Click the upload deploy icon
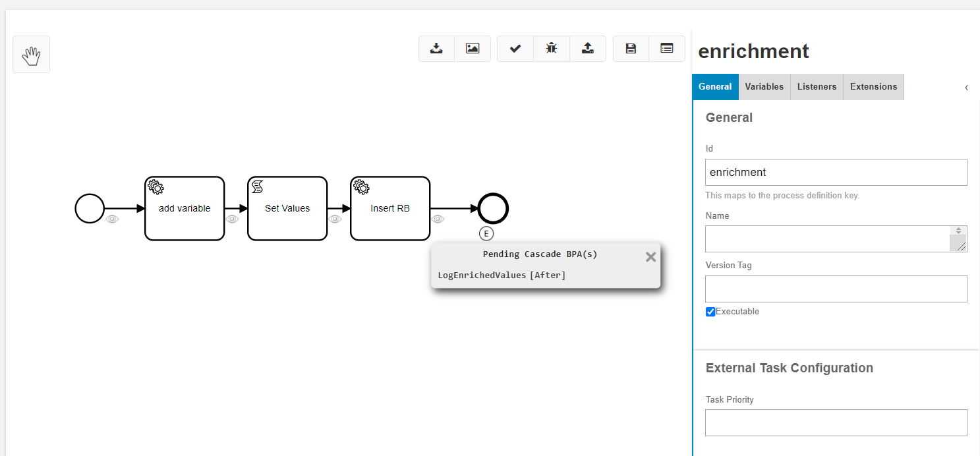980x456 pixels. 588,49
